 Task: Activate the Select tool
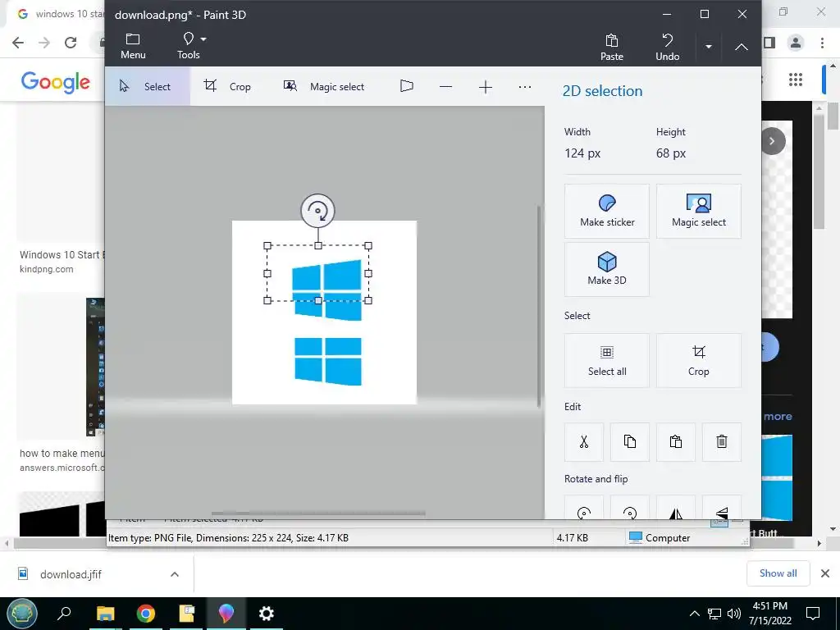[x=147, y=86]
